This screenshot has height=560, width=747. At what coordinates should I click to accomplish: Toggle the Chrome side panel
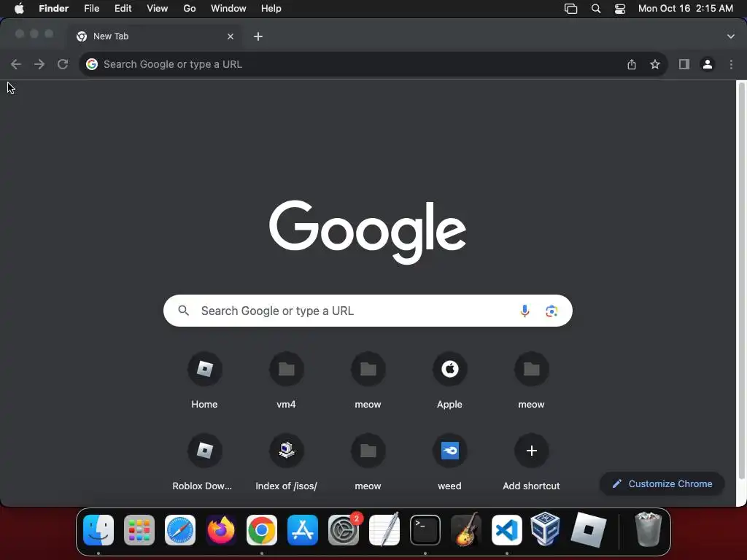(684, 64)
